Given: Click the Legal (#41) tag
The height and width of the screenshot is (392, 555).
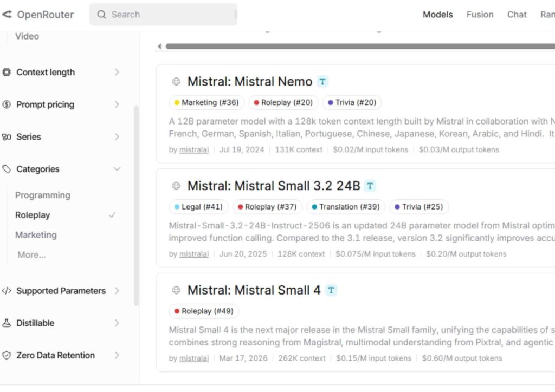Looking at the screenshot, I should 198,207.
